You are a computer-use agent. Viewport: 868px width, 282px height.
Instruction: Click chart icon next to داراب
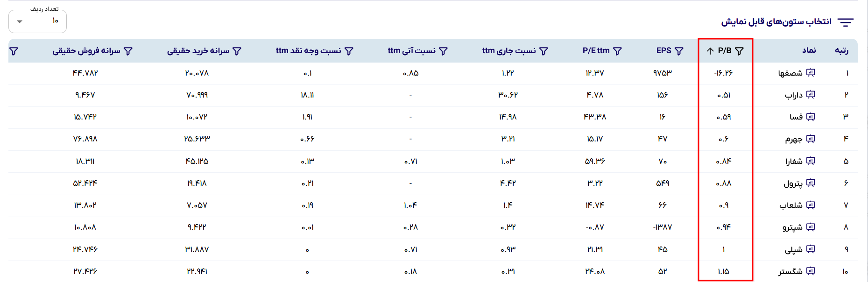pyautogui.click(x=811, y=95)
